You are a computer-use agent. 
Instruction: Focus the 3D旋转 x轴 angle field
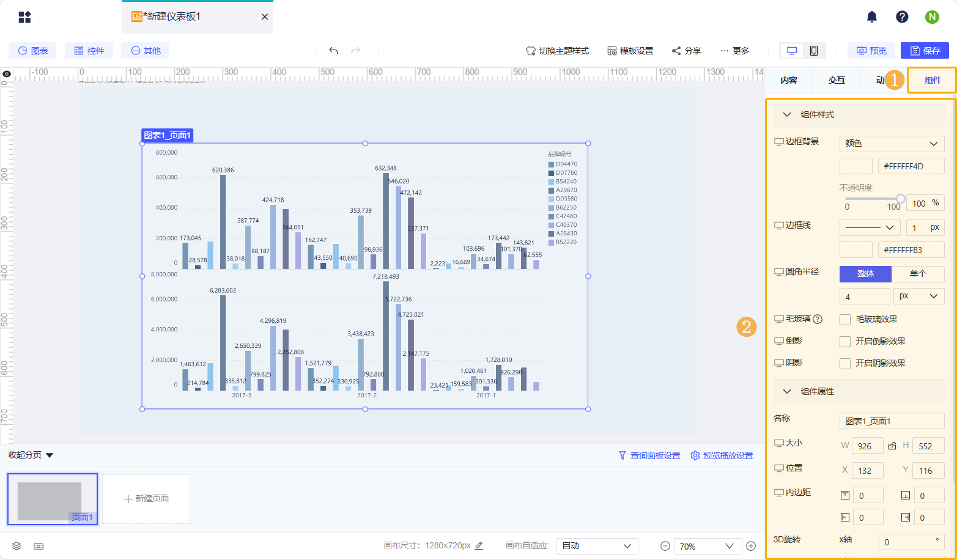[x=911, y=542]
